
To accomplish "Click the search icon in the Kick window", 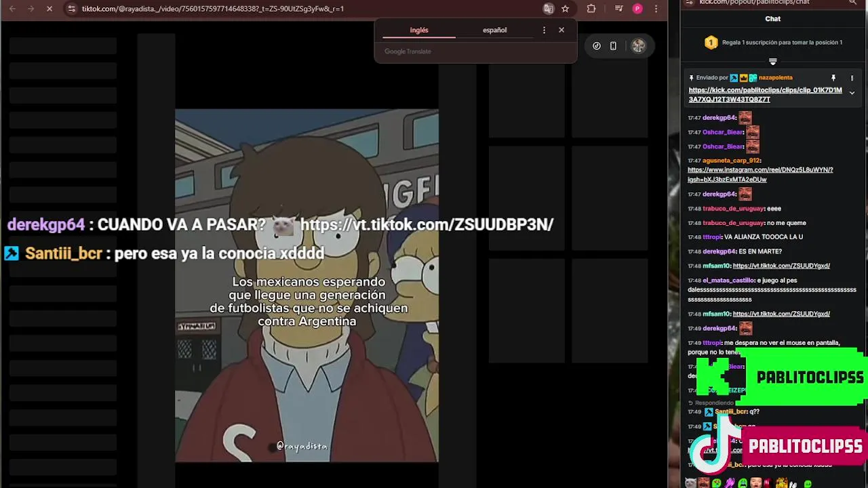I will 852,3.
